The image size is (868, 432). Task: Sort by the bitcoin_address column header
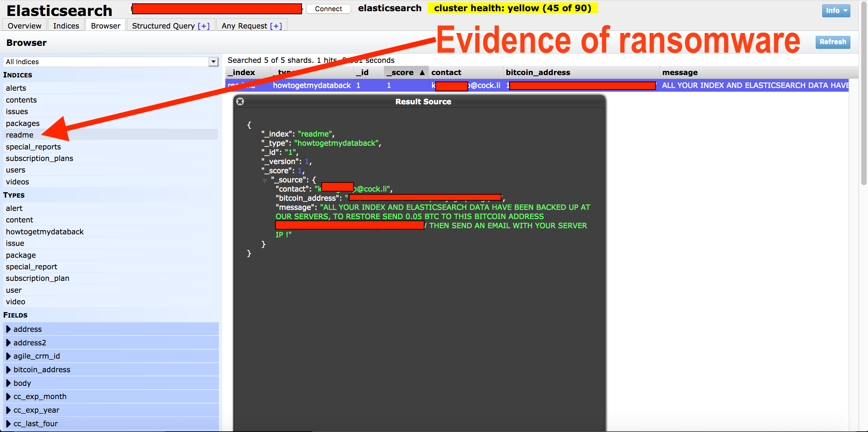tap(538, 72)
